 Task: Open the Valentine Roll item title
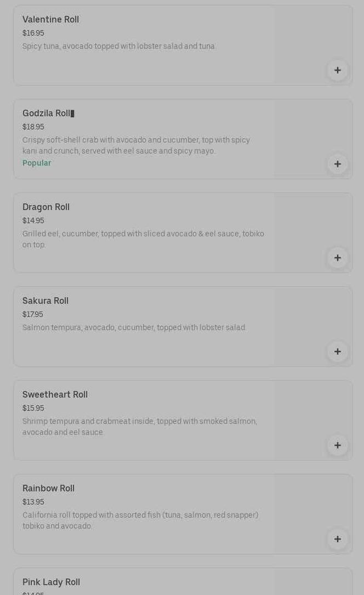click(x=50, y=20)
